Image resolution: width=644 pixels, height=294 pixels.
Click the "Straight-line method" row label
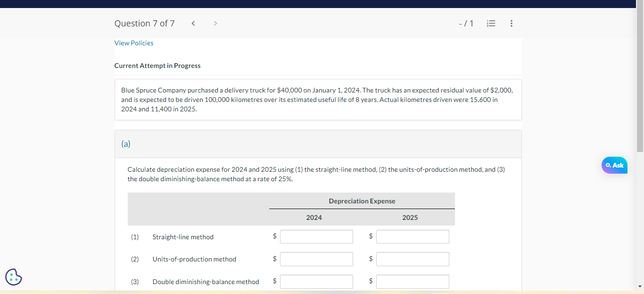[x=183, y=237]
